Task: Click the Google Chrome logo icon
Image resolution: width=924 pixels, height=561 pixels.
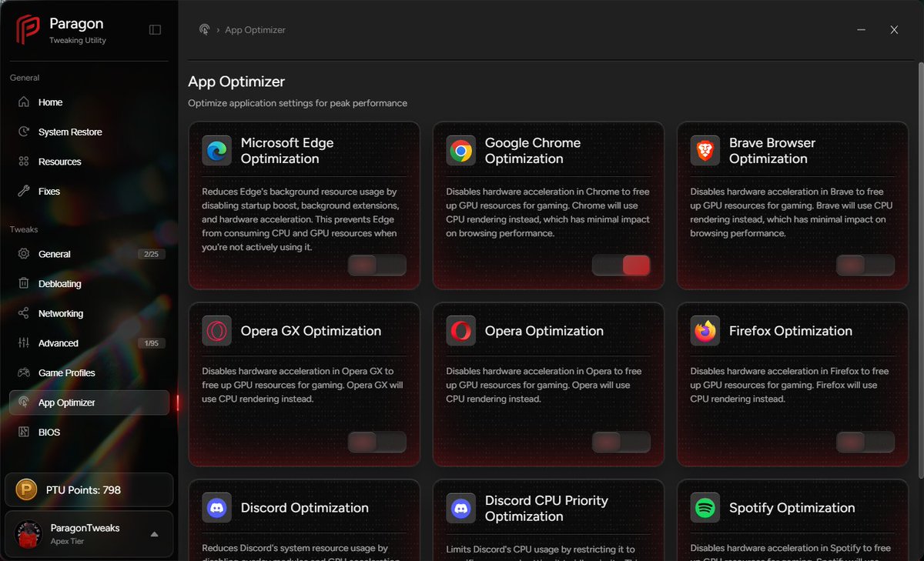Action: tap(461, 151)
